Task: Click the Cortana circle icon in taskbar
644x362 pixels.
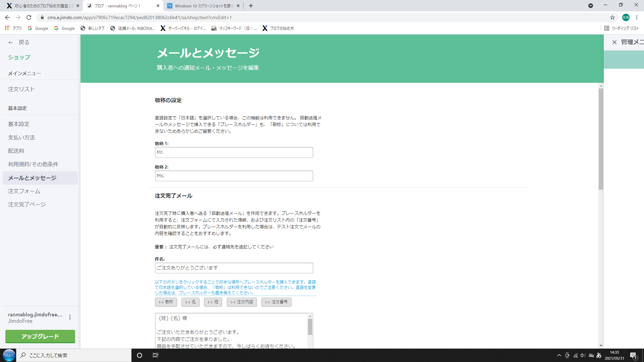Action: 140,355
